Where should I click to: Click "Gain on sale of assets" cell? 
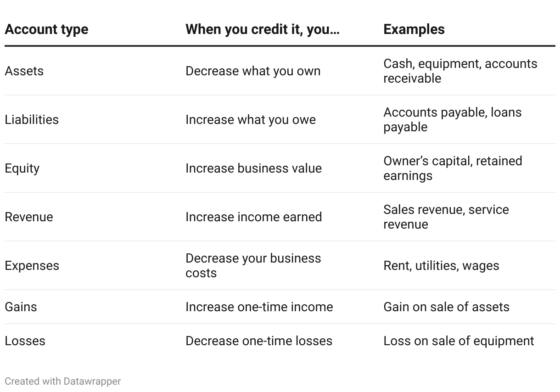coord(446,307)
